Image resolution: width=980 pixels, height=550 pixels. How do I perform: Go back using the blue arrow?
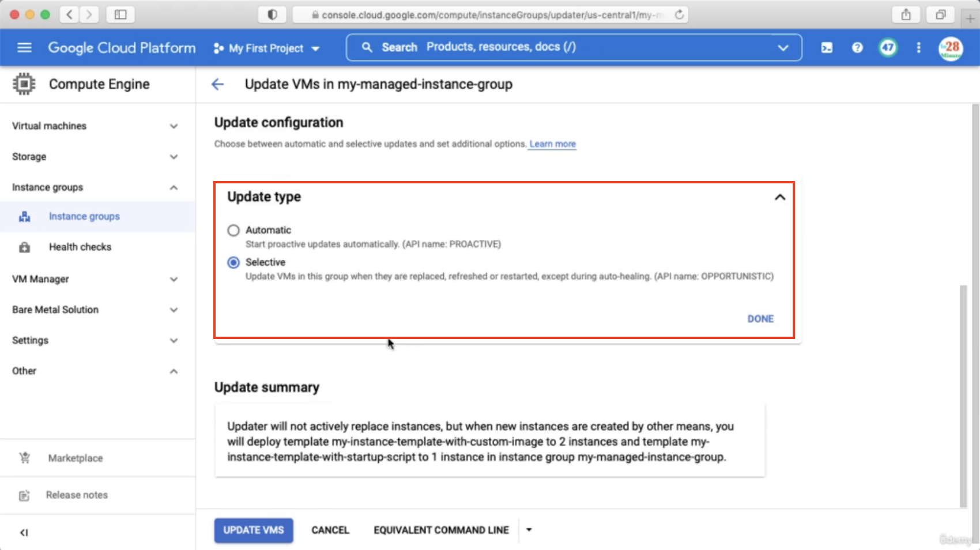217,84
